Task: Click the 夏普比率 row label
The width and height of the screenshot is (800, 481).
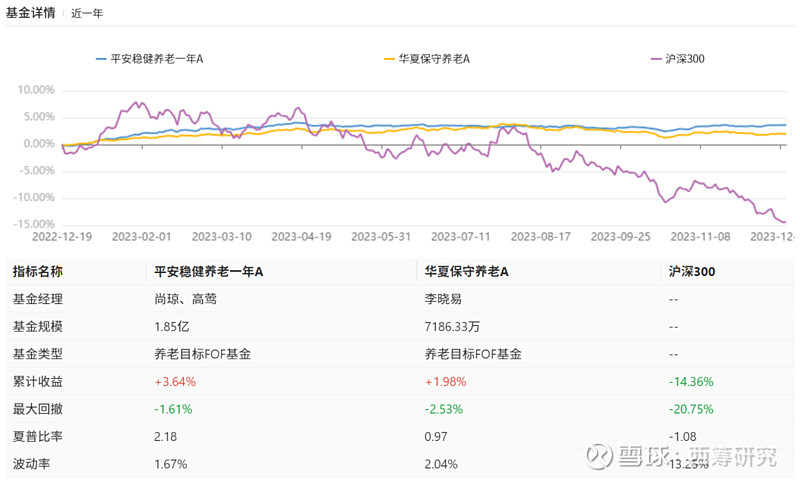Action: click(x=38, y=437)
